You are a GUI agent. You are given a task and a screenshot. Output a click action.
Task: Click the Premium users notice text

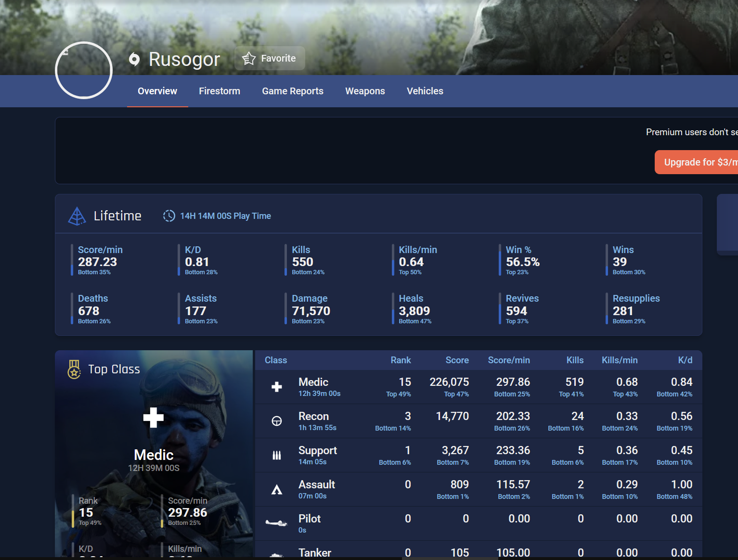click(x=692, y=132)
